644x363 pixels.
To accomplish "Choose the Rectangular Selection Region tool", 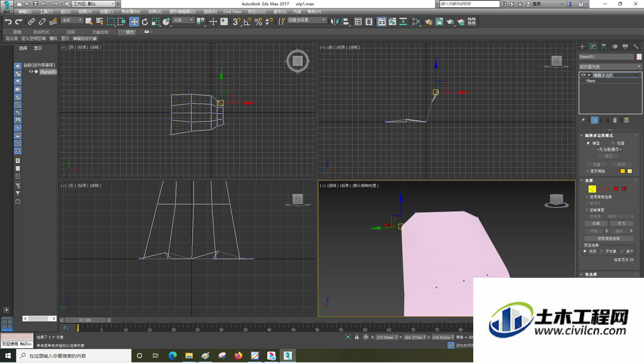I will click(111, 22).
